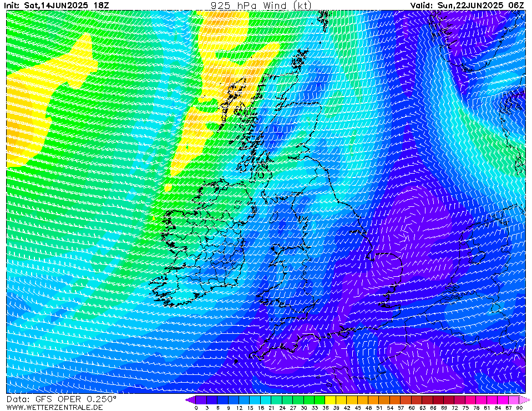This screenshot has width=532, height=411.
Task: Click the 'Data: GFS OPER 0.250°' text
Action: pyautogui.click(x=62, y=399)
